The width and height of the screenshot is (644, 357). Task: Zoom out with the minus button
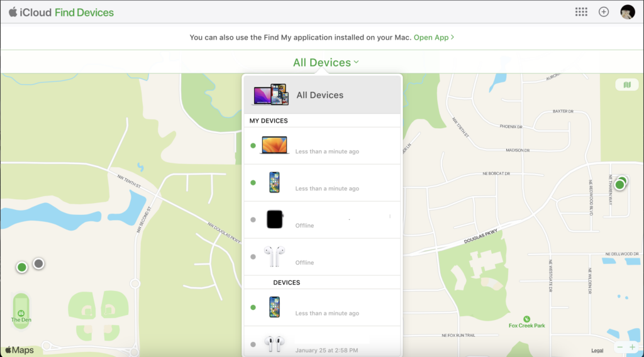click(619, 347)
